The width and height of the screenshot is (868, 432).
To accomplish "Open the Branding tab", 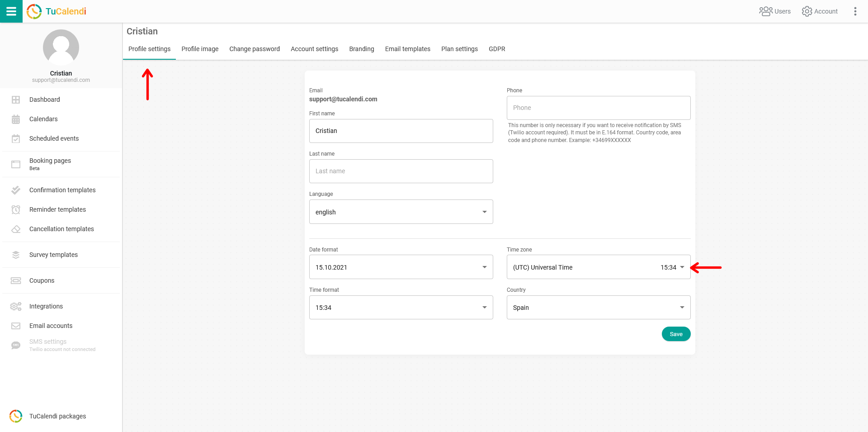I will [x=361, y=49].
